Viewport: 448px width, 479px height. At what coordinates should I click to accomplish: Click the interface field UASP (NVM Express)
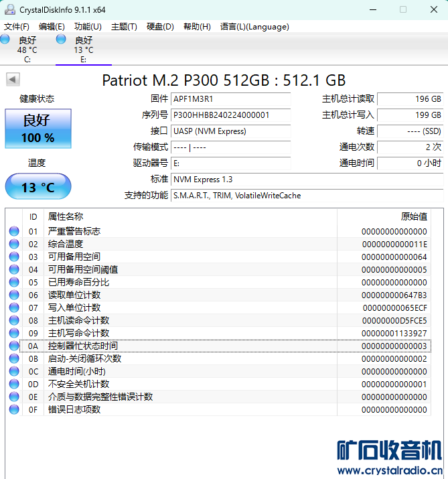click(231, 131)
